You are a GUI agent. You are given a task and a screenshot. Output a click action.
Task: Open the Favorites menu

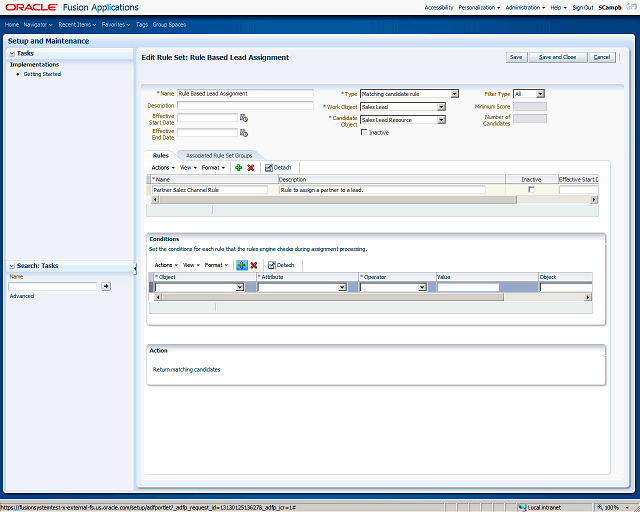[x=116, y=25]
